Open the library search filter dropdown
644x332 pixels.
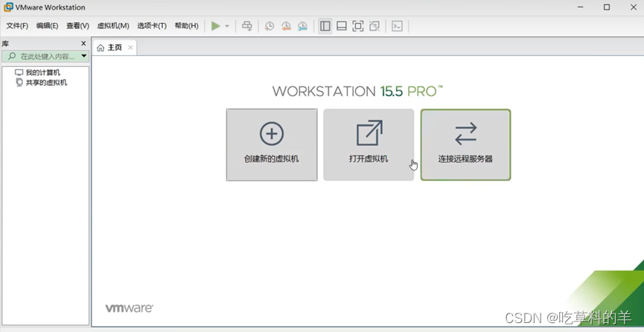(x=84, y=56)
